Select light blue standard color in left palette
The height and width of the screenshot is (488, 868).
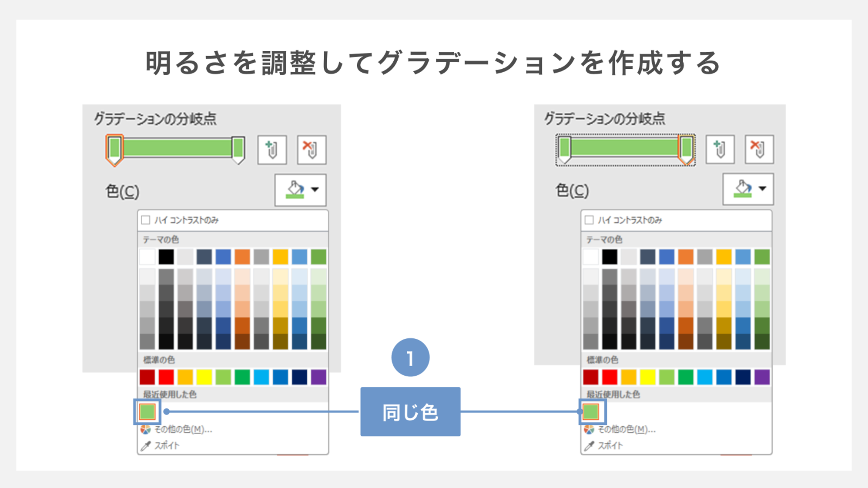pos(261,377)
